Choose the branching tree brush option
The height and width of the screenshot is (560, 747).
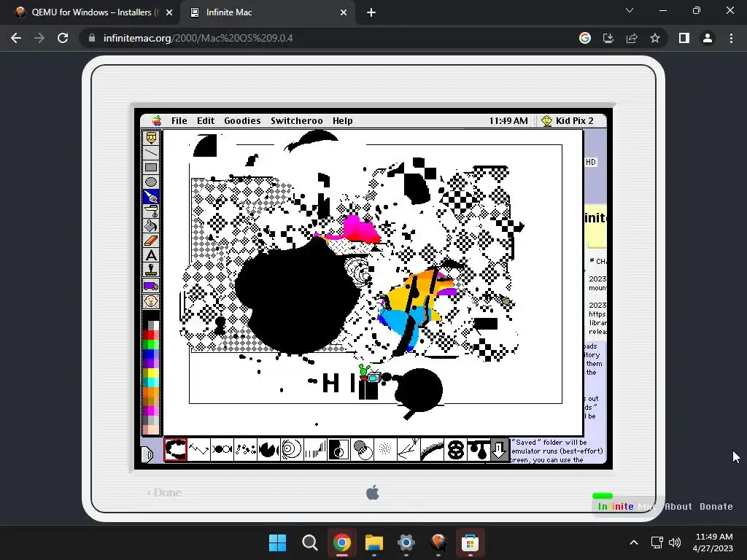[409, 449]
